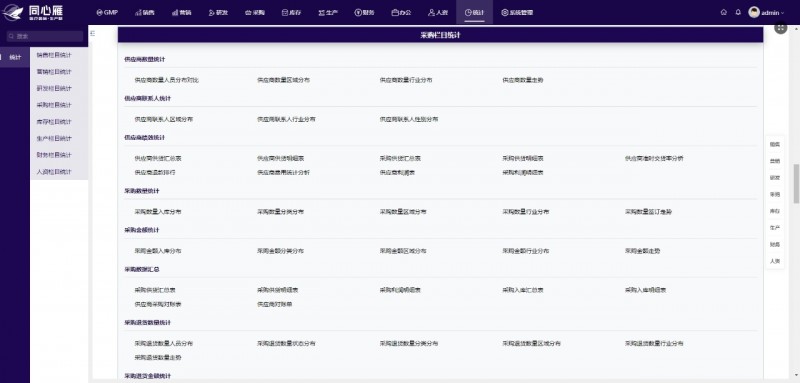Jump to 库存 via right anchor list
Viewport: 800px width, 383px height.
pyautogui.click(x=774, y=211)
